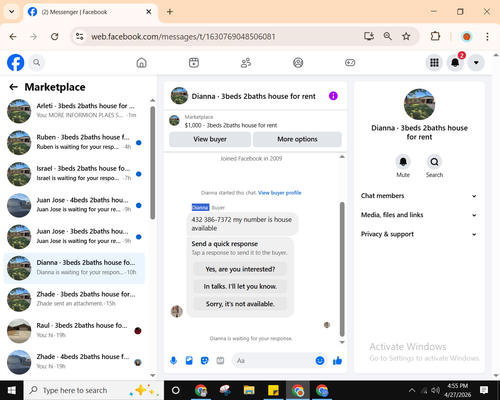Open conversation info purple icon
This screenshot has height=400, width=500.
click(x=333, y=96)
